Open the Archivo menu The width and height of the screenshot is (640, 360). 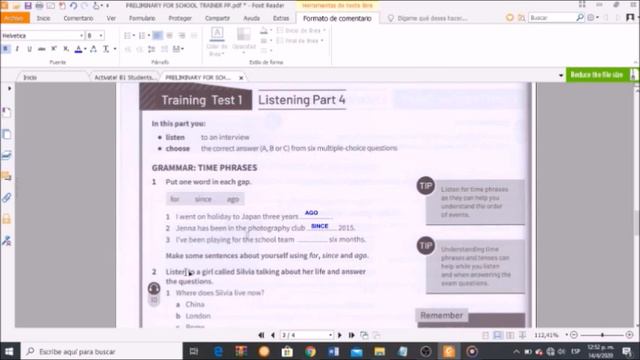click(x=15, y=18)
